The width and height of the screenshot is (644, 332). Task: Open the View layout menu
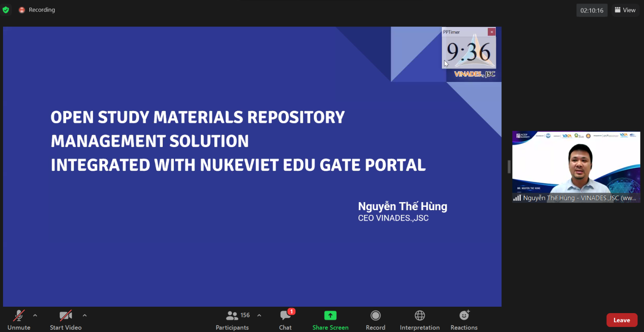pos(625,10)
